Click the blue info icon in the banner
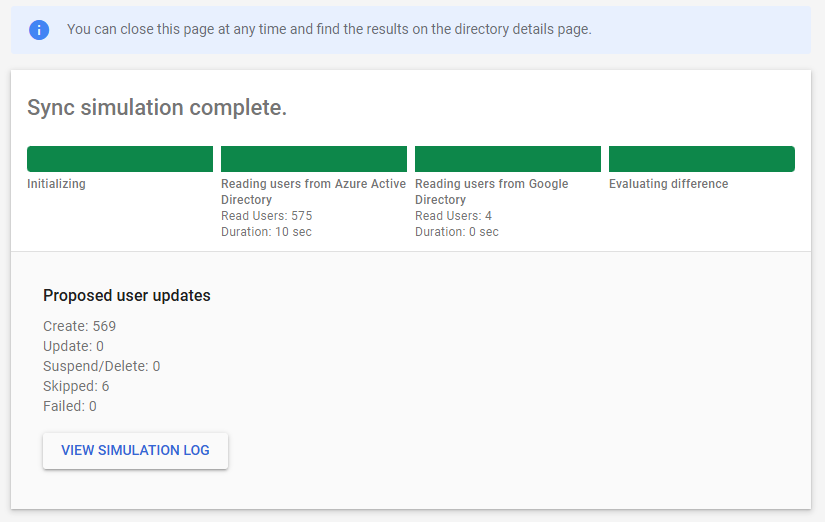The image size is (825, 522). click(x=39, y=29)
